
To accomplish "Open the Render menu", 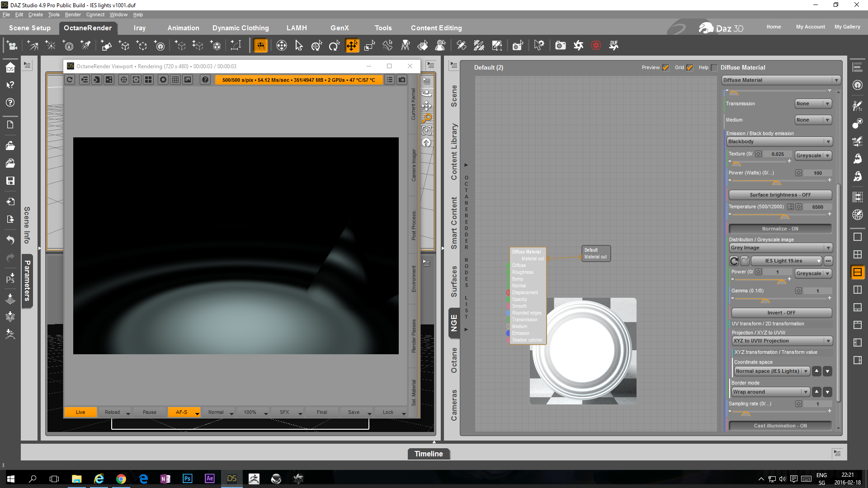I will pyautogui.click(x=73, y=14).
